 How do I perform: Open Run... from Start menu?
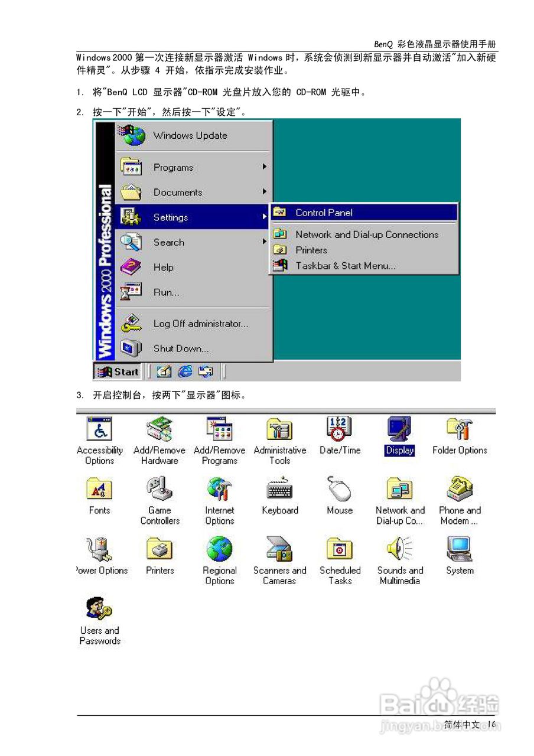coord(193,292)
